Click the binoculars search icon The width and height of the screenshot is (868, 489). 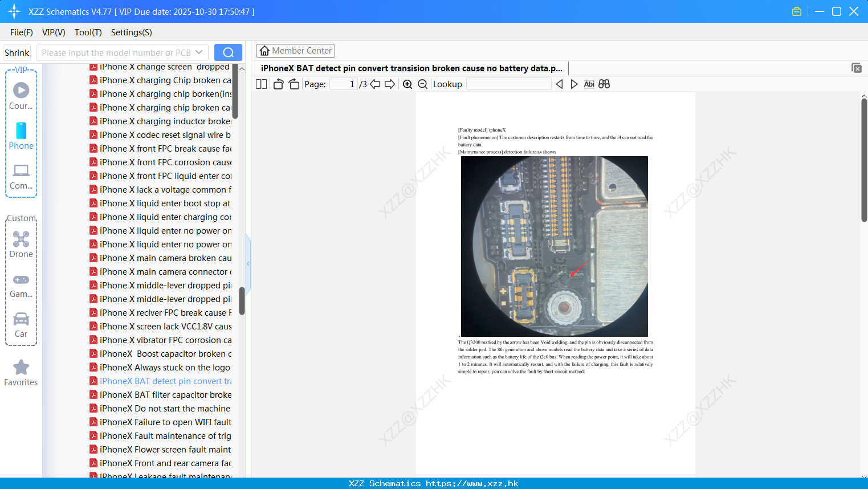coord(604,84)
